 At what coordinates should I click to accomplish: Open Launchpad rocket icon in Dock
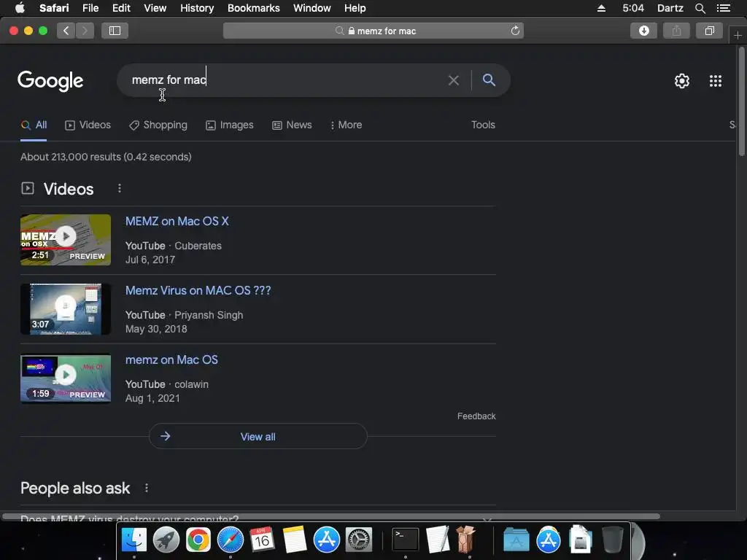pos(166,540)
